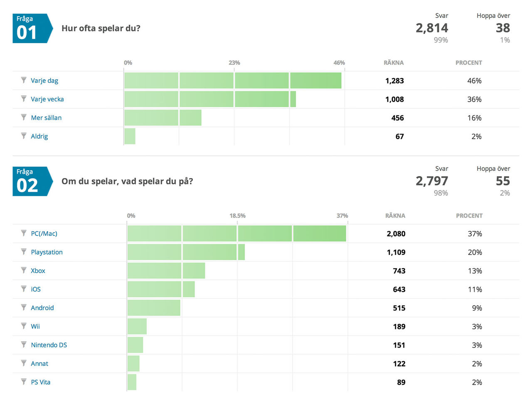Open the Annat answer option
Viewport: 532px width, 404px height.
(39, 364)
